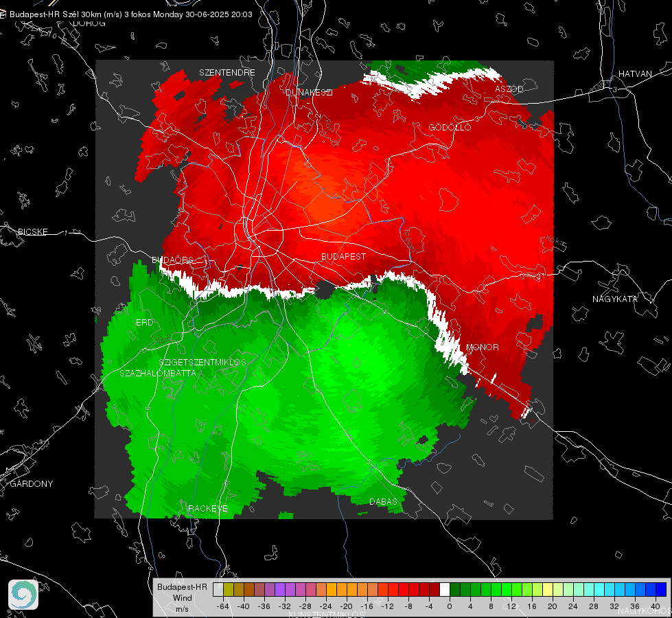Click the swirl weather service logo
The image size is (672, 618).
point(23,595)
